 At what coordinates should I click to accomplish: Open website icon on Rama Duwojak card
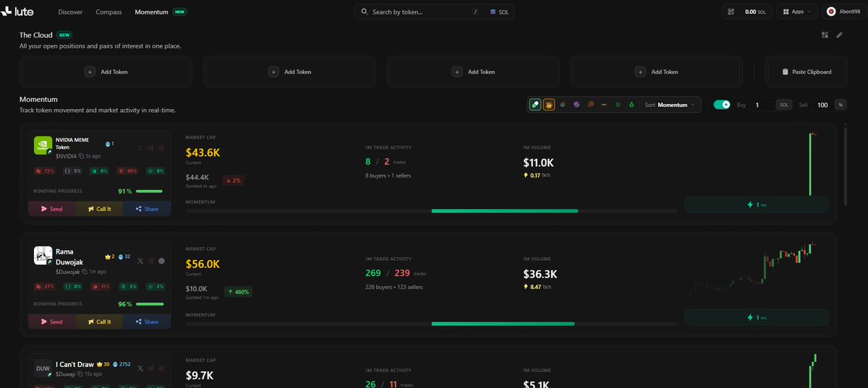click(x=161, y=261)
